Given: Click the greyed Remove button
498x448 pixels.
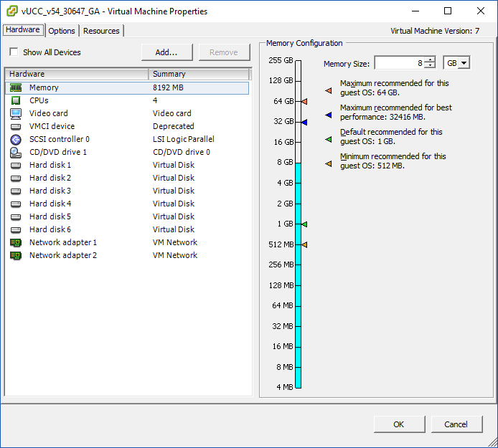Looking at the screenshot, I should (x=224, y=52).
